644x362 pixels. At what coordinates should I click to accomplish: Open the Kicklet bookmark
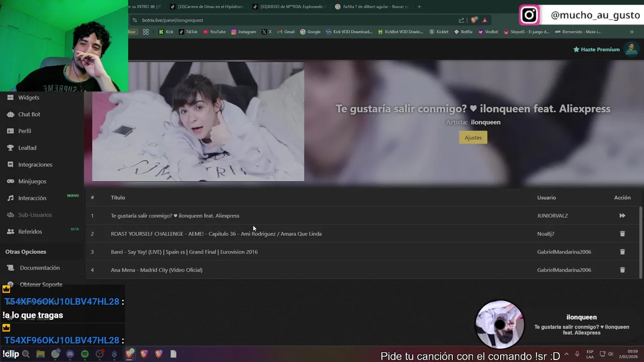(439, 32)
